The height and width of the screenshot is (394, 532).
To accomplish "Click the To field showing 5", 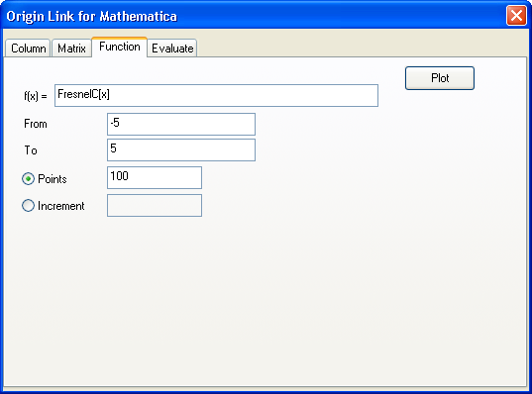I will click(181, 149).
